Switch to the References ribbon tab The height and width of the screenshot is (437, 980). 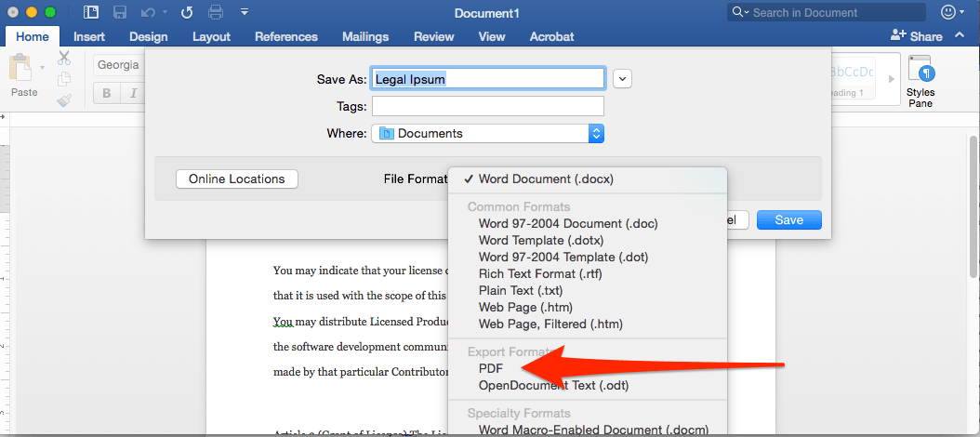coord(286,37)
